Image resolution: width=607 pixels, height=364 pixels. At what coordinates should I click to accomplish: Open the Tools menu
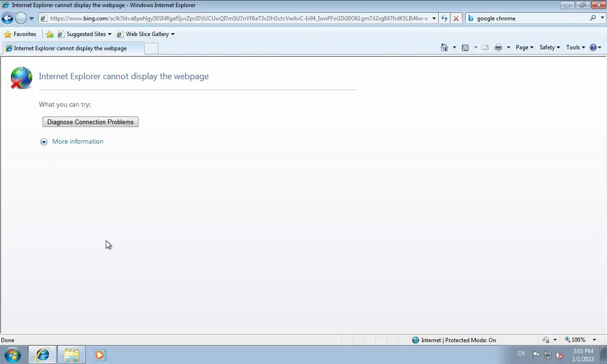click(576, 47)
